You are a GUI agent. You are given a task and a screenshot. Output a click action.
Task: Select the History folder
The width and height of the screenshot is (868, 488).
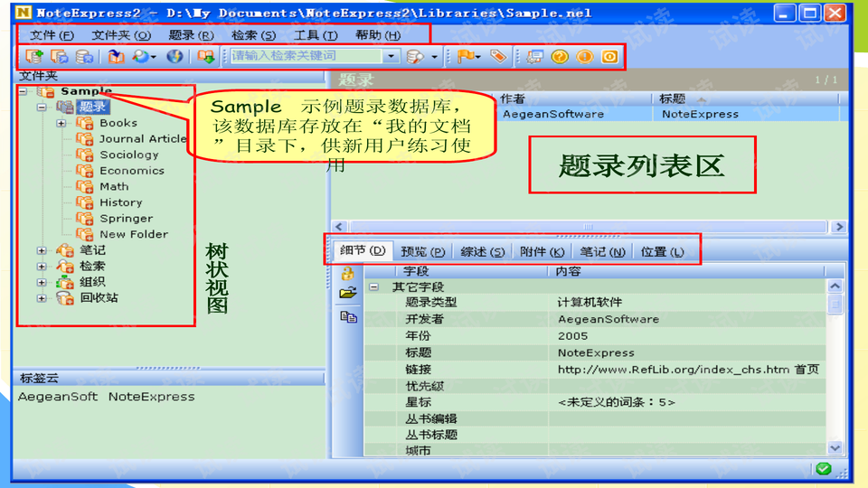coord(120,202)
